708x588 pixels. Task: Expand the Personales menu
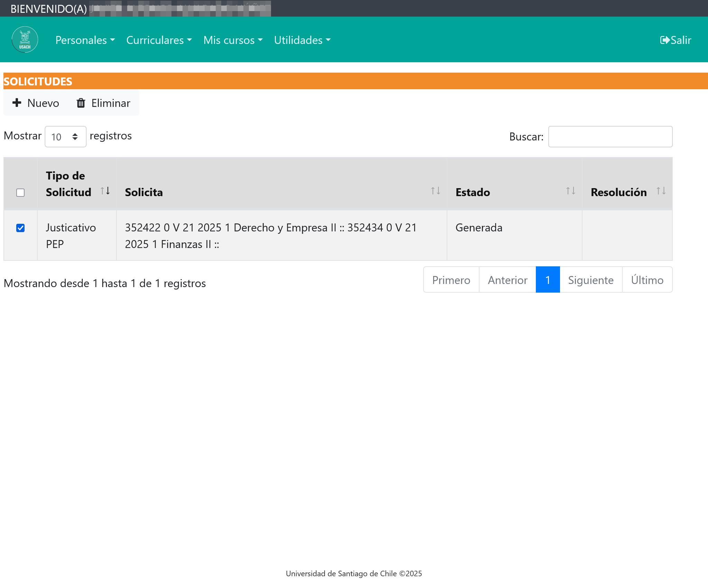85,40
